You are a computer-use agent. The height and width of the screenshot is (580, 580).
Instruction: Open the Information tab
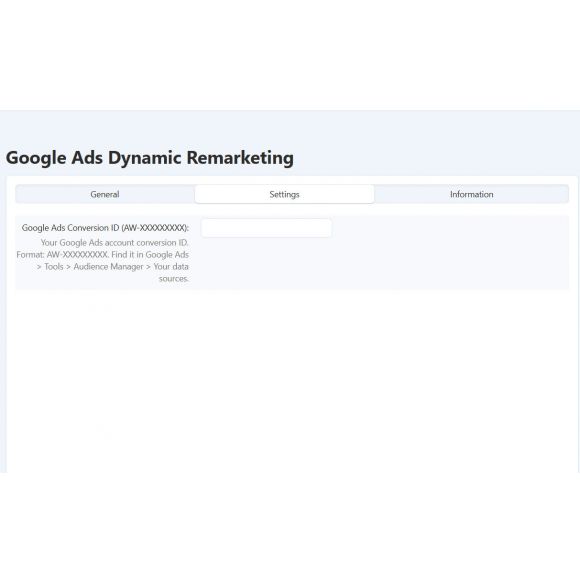coord(471,194)
